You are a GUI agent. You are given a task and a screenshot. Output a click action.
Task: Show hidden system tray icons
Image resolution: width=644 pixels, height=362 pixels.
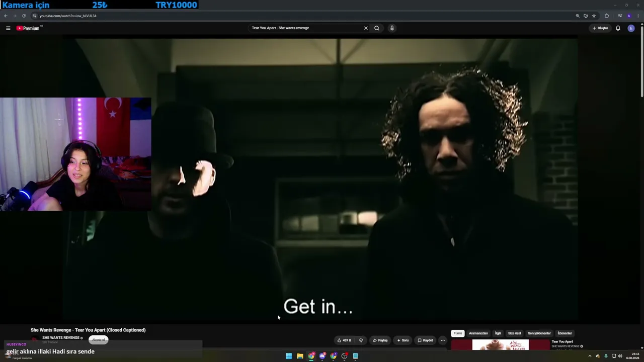coord(590,356)
